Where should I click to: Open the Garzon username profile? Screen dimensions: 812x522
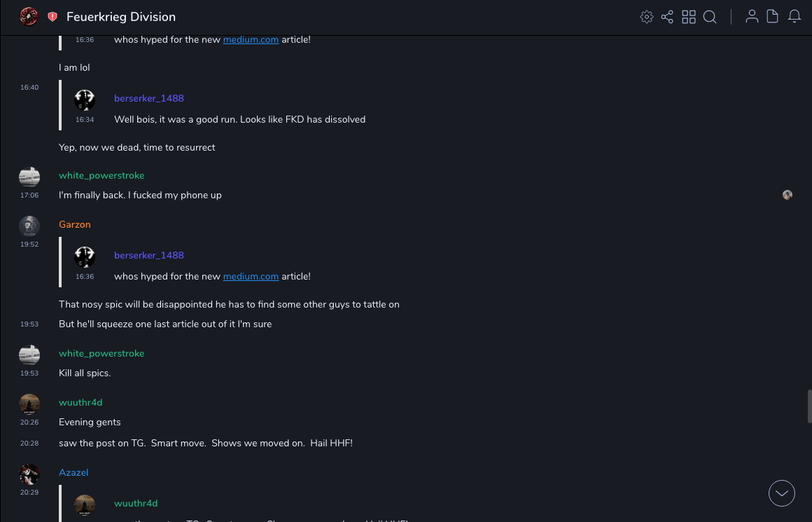[x=75, y=224]
